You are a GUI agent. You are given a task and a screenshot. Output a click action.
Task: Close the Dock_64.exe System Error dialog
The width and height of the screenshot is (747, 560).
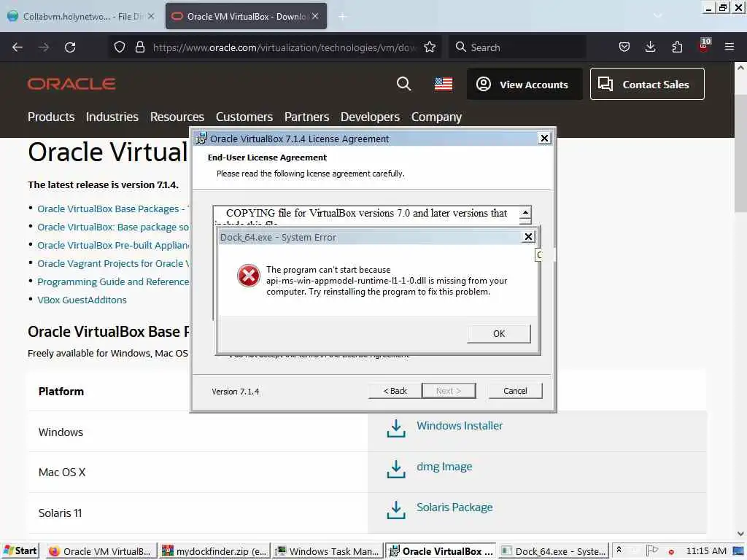pos(528,237)
